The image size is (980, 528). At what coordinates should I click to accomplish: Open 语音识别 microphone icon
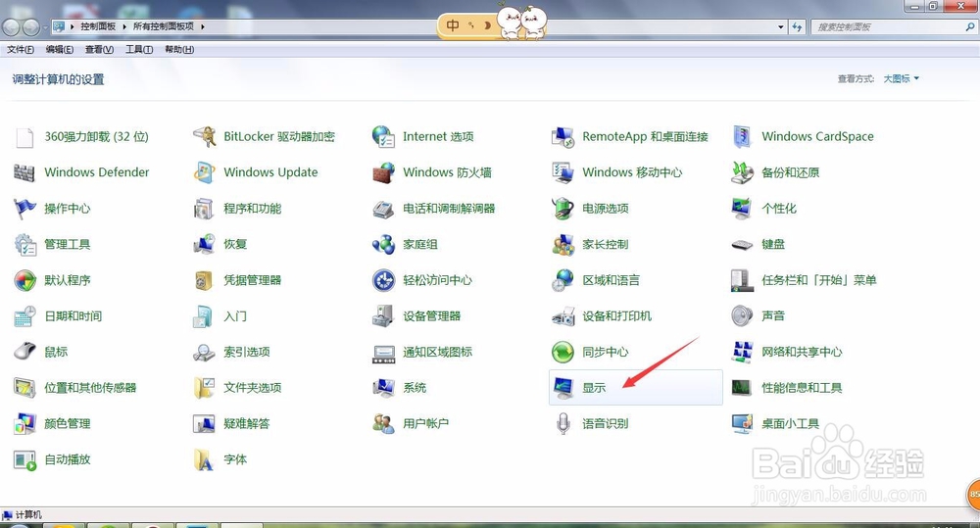(x=563, y=423)
